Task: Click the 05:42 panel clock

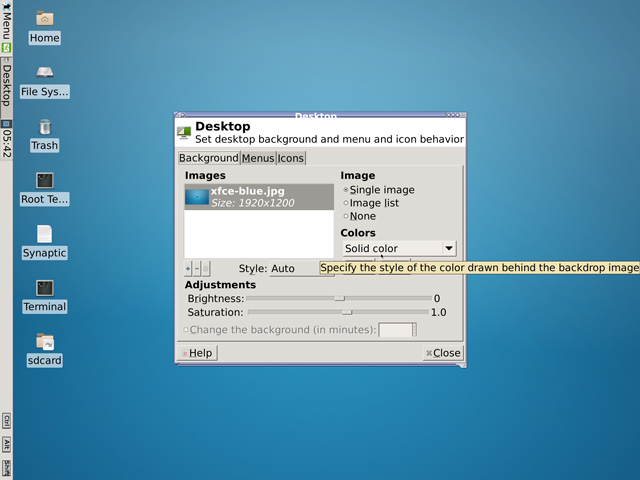Action: coord(6,144)
